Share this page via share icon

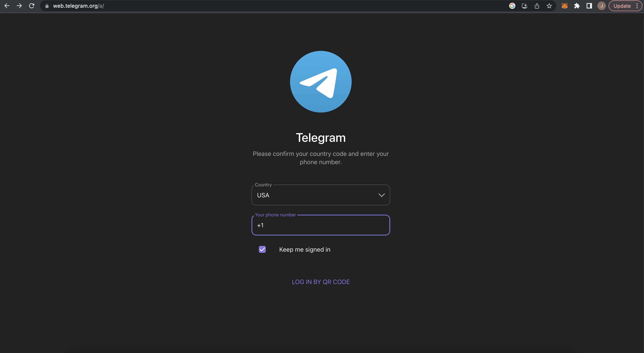[537, 6]
